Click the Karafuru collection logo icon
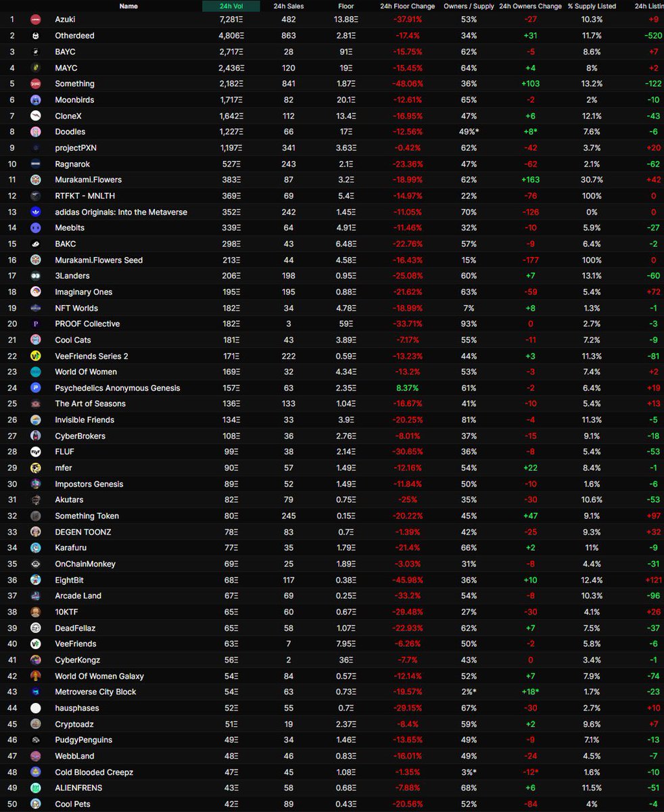This screenshot has width=664, height=812. pos(36,548)
